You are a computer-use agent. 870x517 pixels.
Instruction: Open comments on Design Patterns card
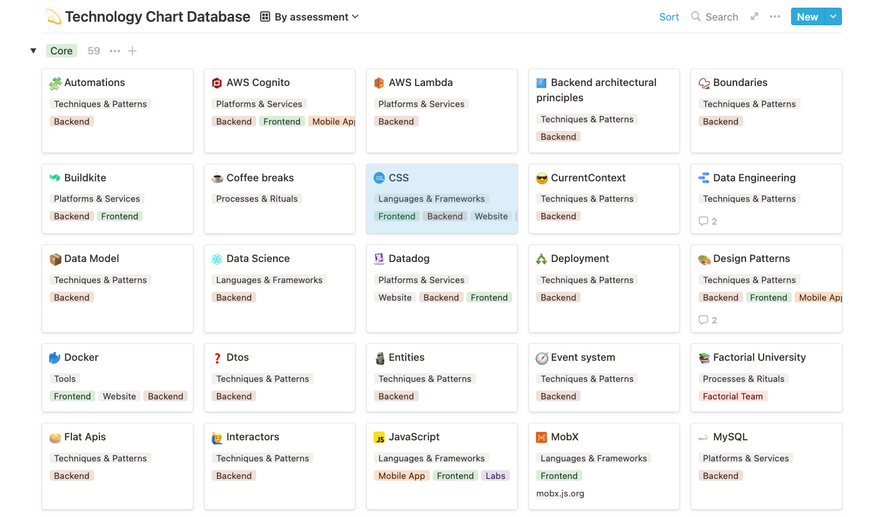[x=707, y=320]
